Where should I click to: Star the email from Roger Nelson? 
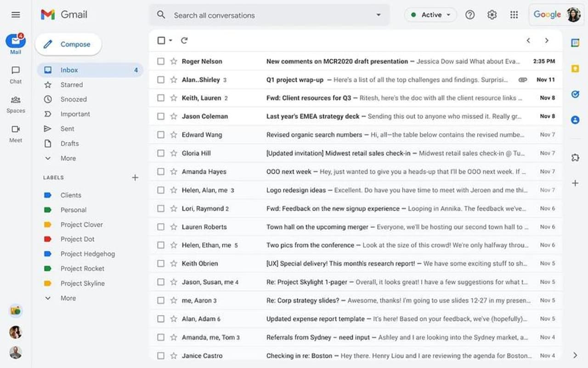tap(174, 61)
